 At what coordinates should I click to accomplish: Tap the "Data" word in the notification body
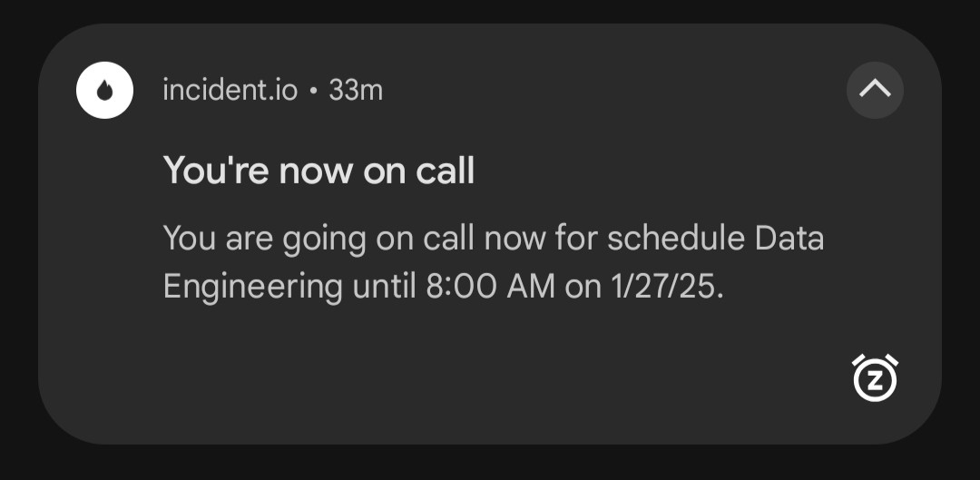(789, 239)
